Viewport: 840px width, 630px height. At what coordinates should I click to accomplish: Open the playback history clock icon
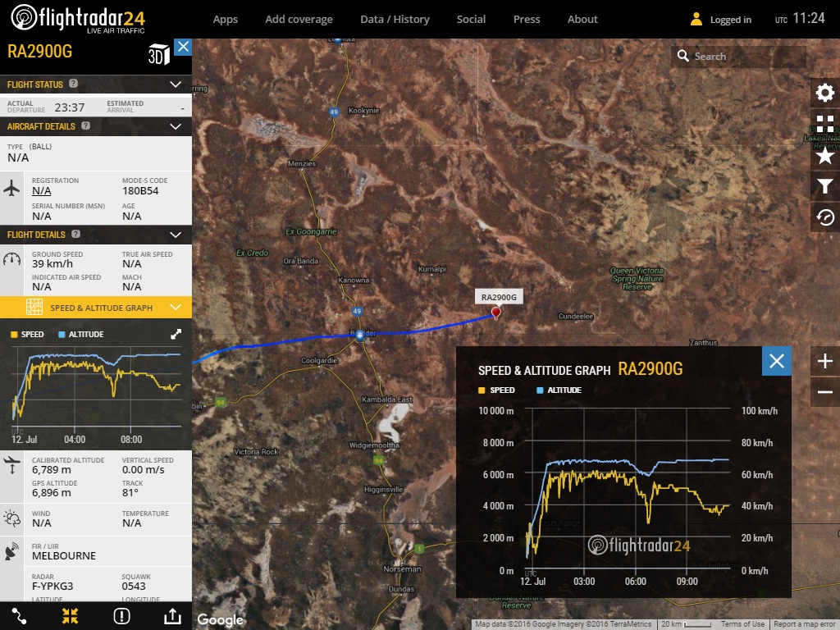pos(825,217)
